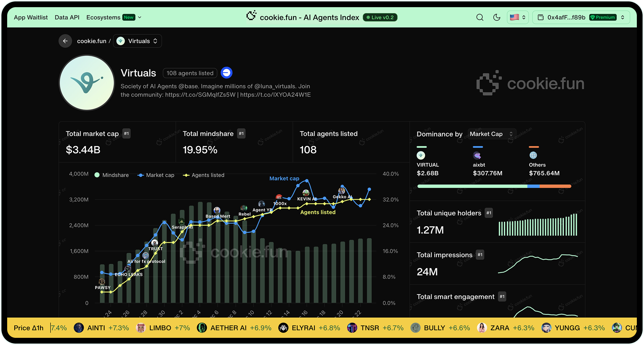Click TNSR ticker icon
644x345 pixels.
coord(352,328)
